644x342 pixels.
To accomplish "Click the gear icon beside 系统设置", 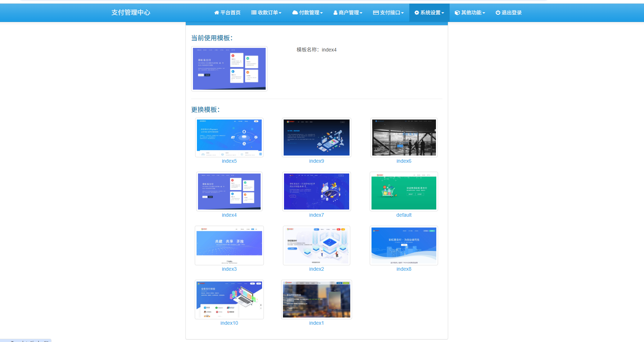I will tap(416, 13).
